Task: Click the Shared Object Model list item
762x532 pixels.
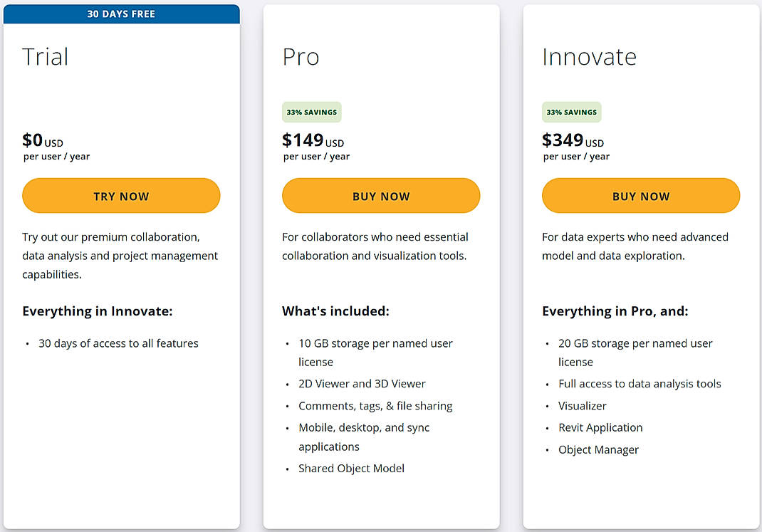Action: (351, 468)
